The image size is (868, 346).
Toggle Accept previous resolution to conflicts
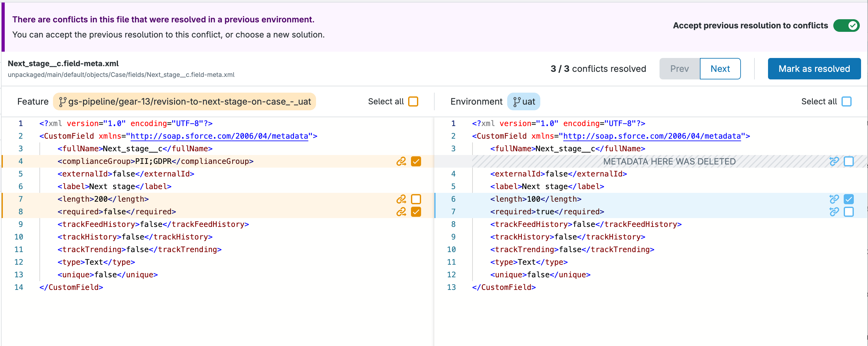pyautogui.click(x=846, y=26)
